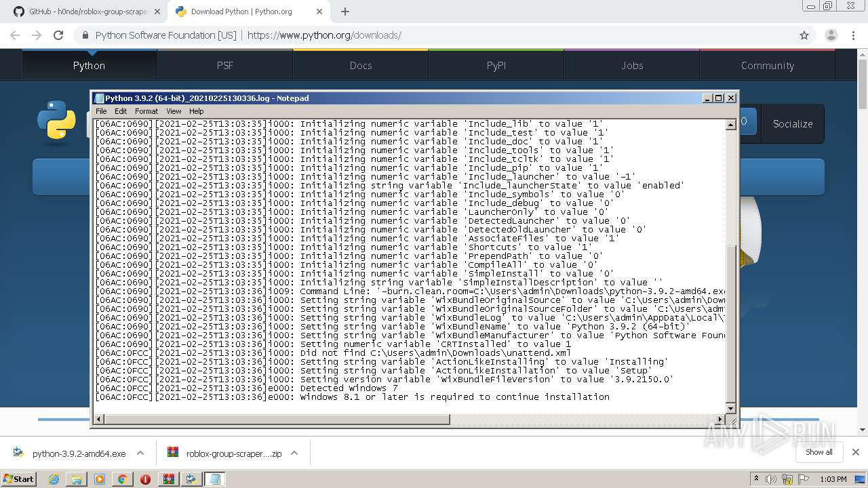868x488 pixels.
Task: Open the Docs site navigation tab
Action: click(361, 65)
